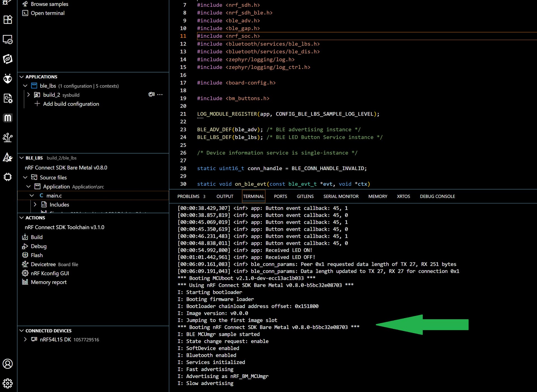Collapse the ble_lbs application node

pyautogui.click(x=25, y=86)
